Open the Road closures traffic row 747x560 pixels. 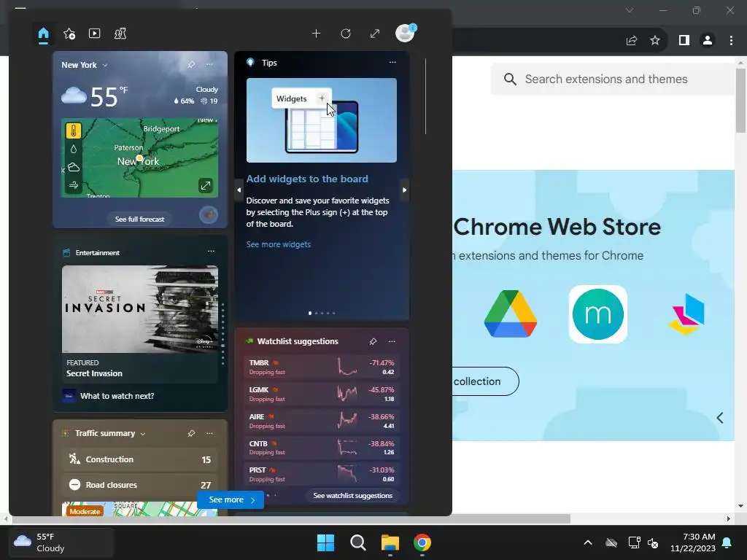(x=140, y=485)
